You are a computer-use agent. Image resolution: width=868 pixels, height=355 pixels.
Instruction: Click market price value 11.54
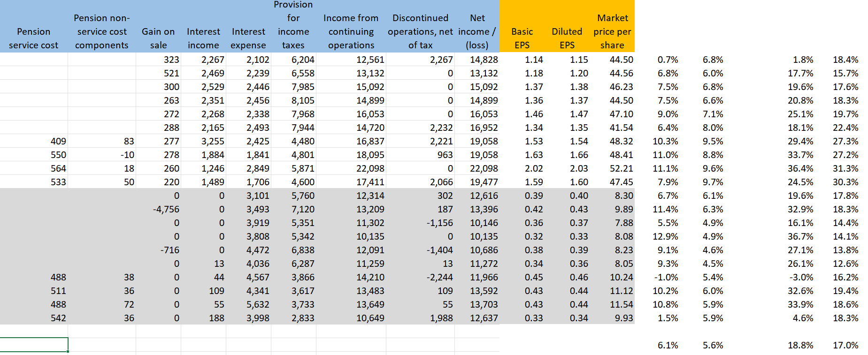(x=622, y=304)
